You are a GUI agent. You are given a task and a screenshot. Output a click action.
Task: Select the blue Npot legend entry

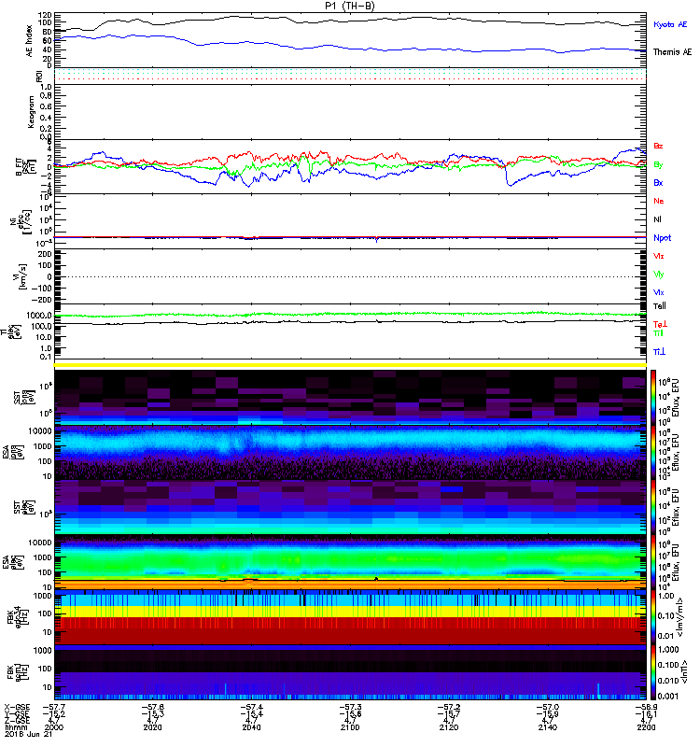(663, 238)
